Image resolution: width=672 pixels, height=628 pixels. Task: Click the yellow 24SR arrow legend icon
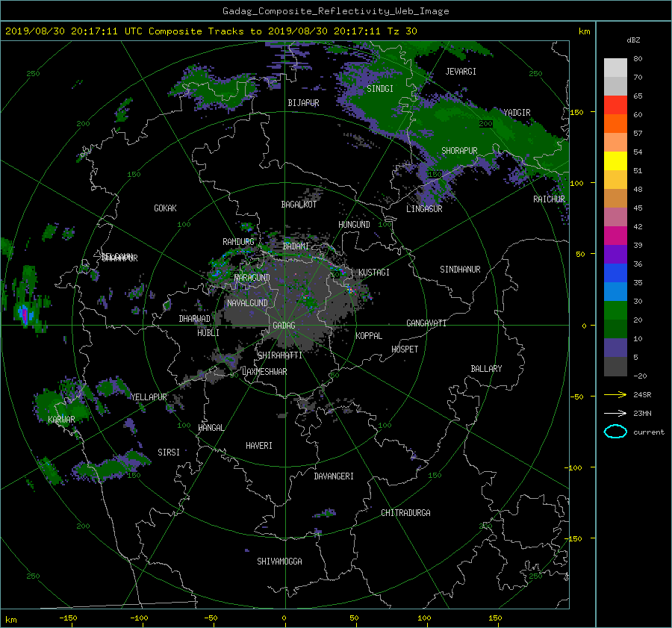coord(615,394)
